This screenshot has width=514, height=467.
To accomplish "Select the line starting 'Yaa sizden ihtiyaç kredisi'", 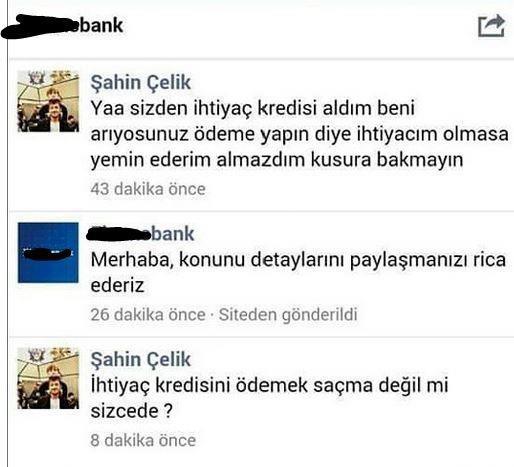I will click(x=253, y=108).
